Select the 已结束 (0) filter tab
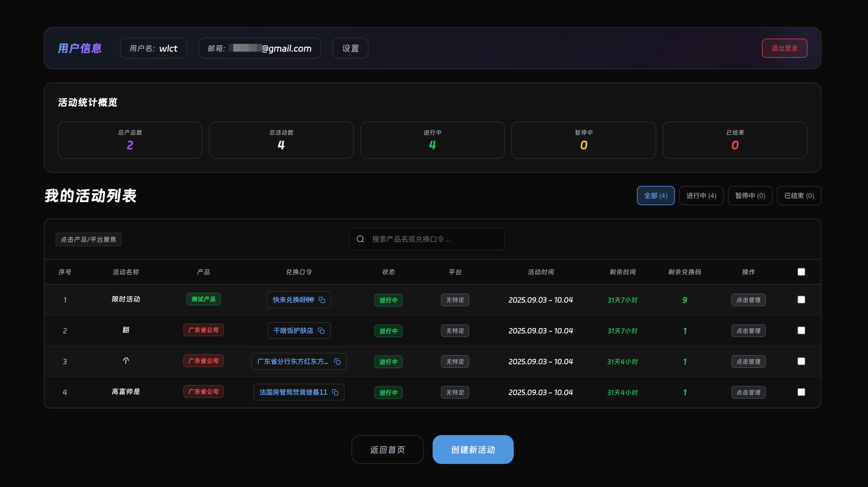This screenshot has width=868, height=487. [799, 195]
